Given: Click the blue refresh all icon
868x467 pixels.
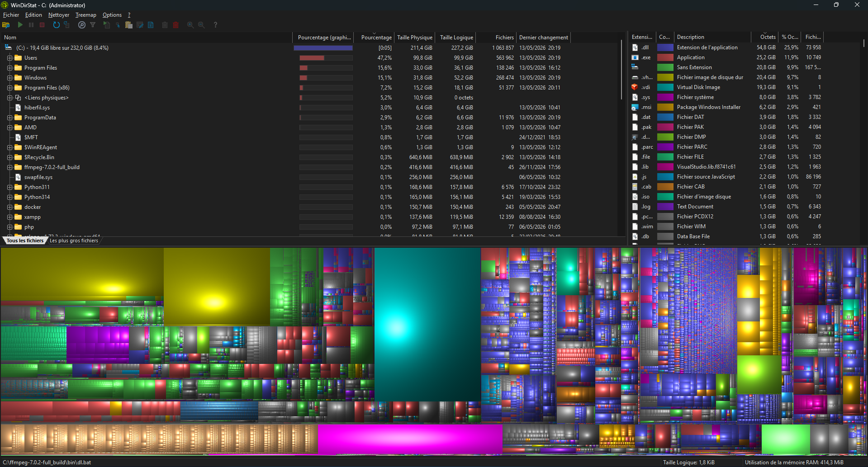Looking at the screenshot, I should 56,25.
